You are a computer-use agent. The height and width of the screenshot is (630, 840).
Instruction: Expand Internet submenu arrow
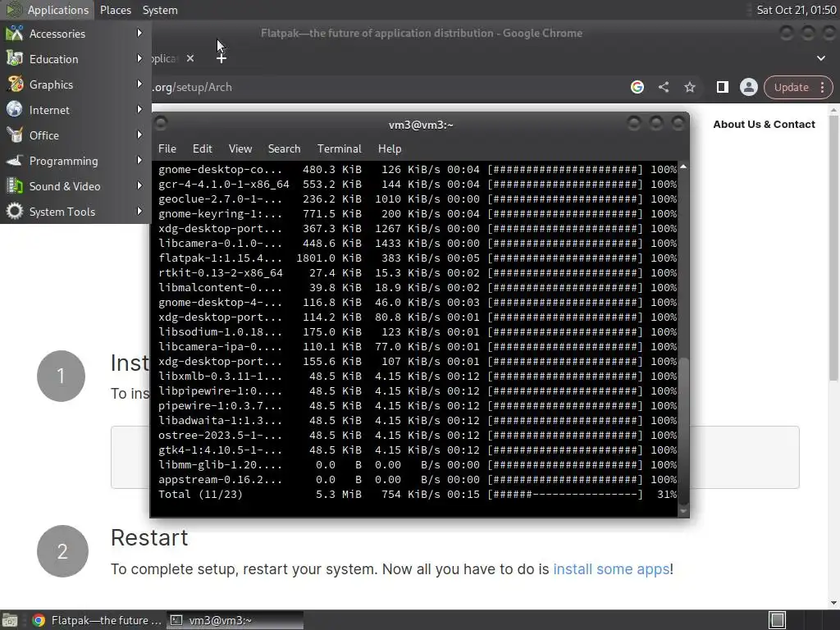(x=139, y=109)
